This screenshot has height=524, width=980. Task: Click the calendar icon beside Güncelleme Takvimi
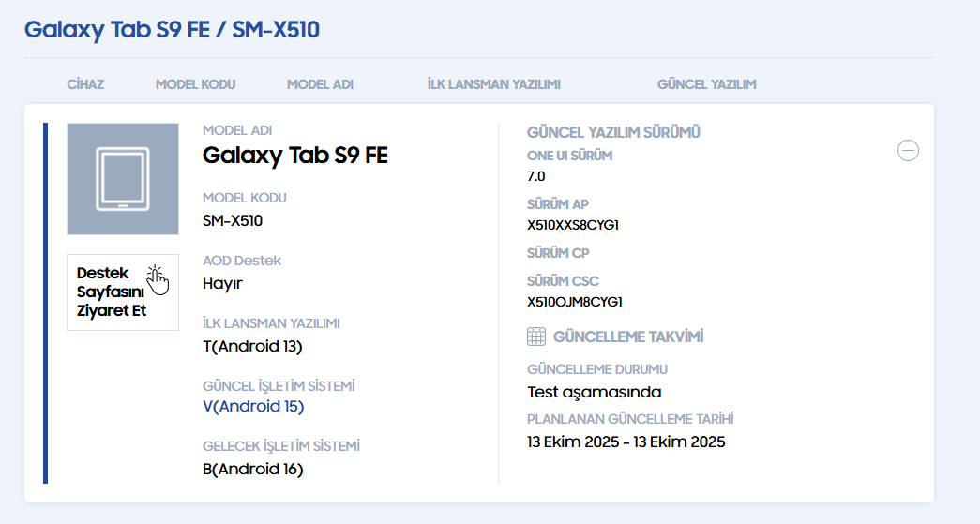pos(536,337)
